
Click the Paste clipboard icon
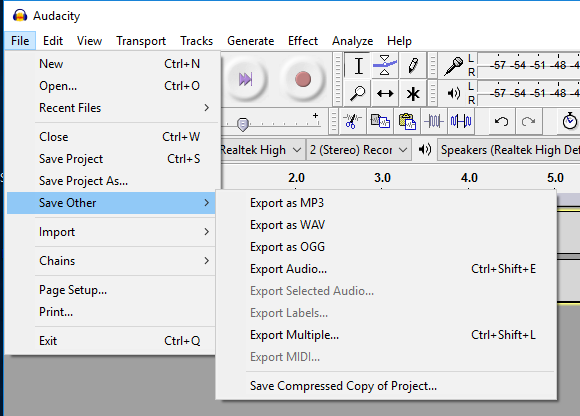tap(407, 121)
